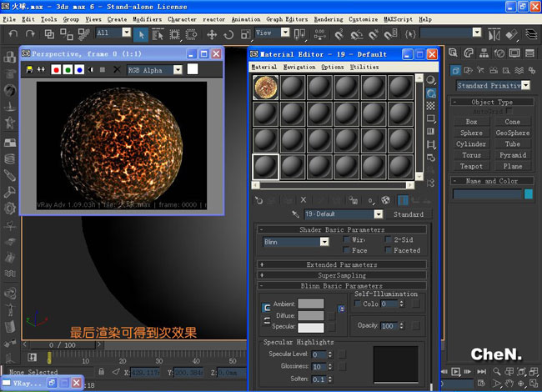Screen dimensions: 542x392
Task: Click object color swatch in Name and Color
Action: [529, 194]
